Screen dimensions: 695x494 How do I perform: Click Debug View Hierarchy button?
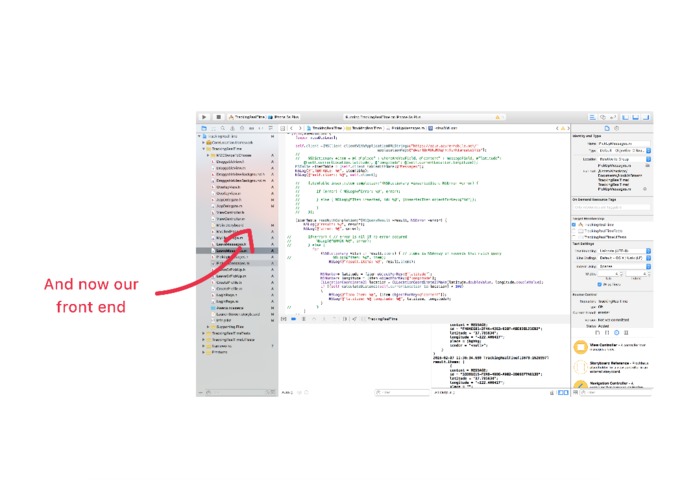tap(345, 319)
